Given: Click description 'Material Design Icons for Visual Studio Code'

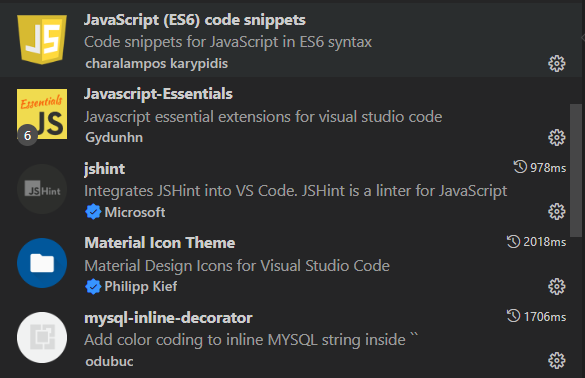Looking at the screenshot, I should point(237,266).
